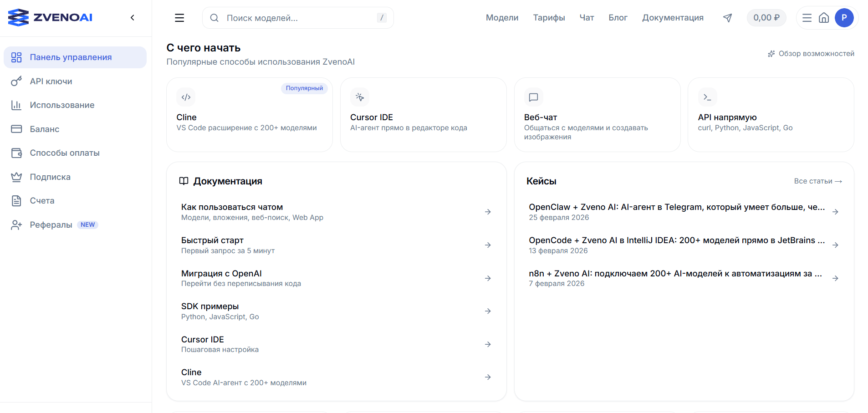Viewport: 868px width, 413px height.
Task: Click the document icon for Счета
Action: pyautogui.click(x=16, y=201)
